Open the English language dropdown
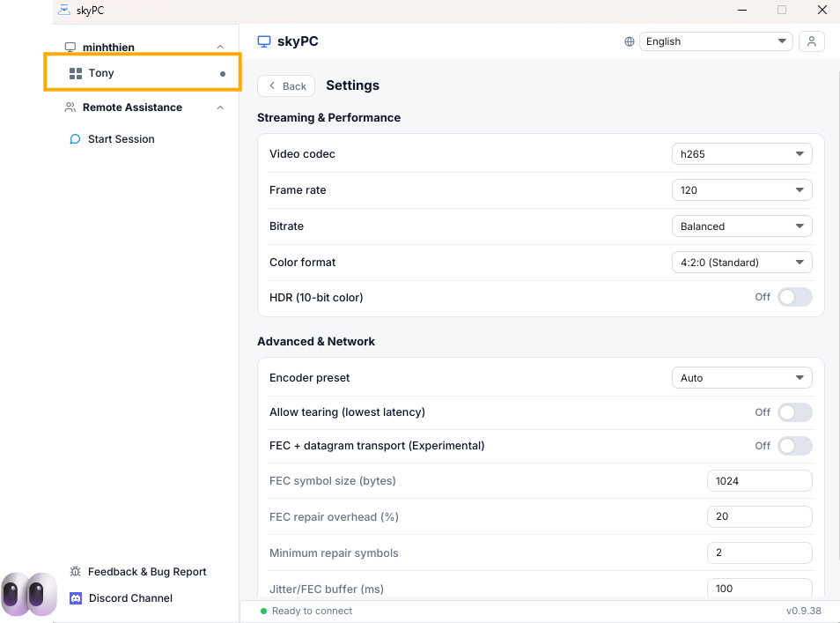Viewport: 840px width, 623px height. coord(716,41)
